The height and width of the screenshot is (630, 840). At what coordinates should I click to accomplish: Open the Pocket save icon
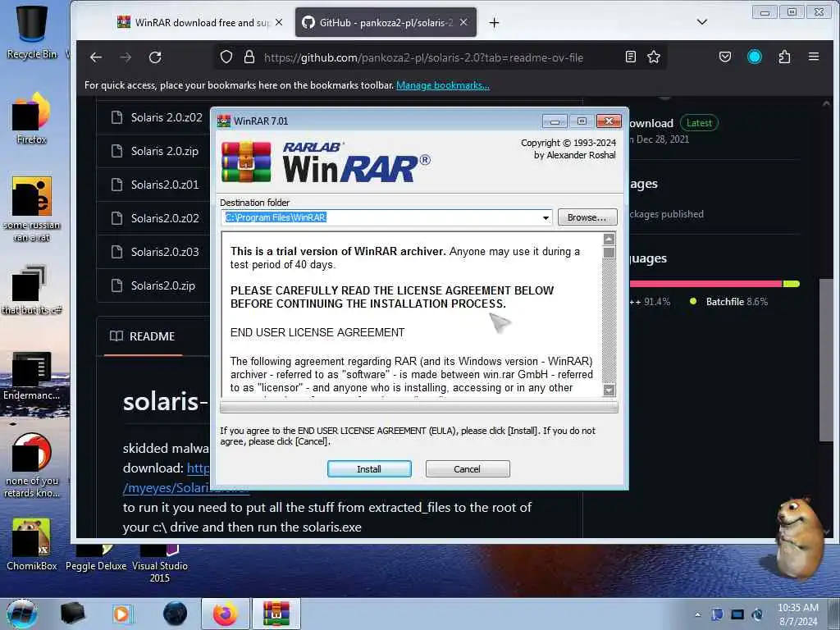(x=725, y=57)
